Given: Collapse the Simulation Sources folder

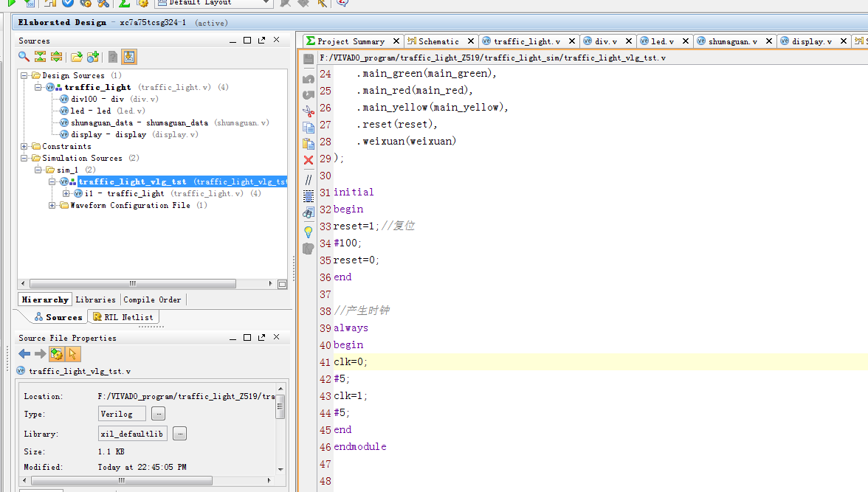Looking at the screenshot, I should click(24, 159).
